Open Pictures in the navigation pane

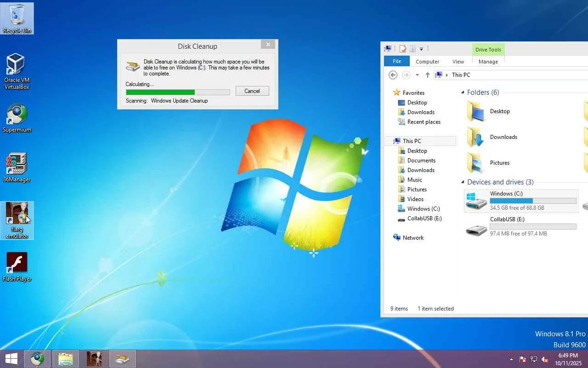pyautogui.click(x=417, y=190)
